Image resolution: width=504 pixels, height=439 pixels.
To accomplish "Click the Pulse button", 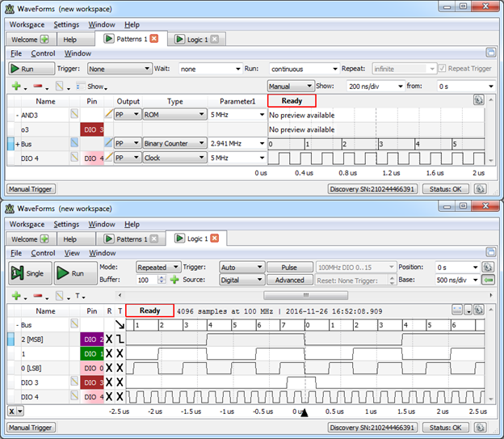I will tap(289, 267).
